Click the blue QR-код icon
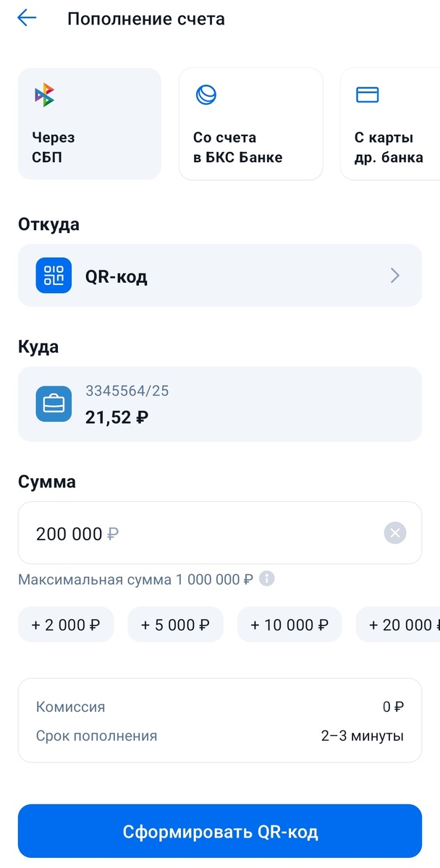This screenshot has height=868, width=440. [x=53, y=275]
